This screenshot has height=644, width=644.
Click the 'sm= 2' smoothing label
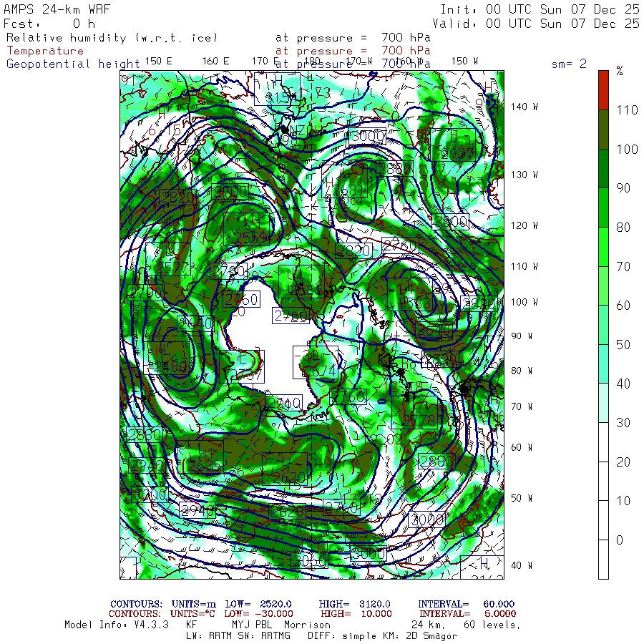(569, 64)
